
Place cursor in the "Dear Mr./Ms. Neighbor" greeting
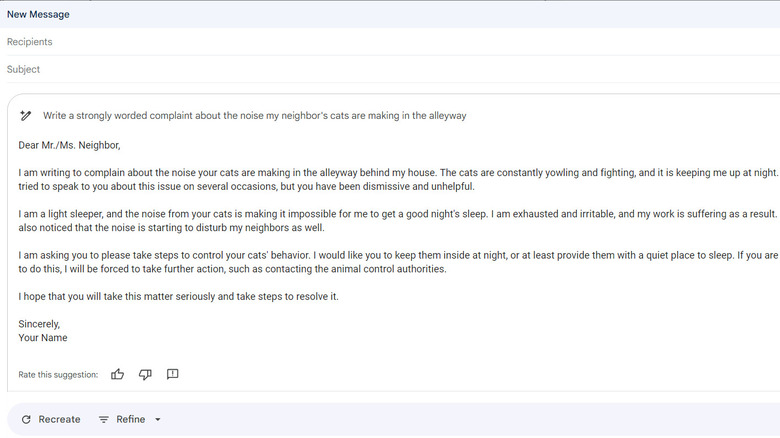pyautogui.click(x=69, y=145)
